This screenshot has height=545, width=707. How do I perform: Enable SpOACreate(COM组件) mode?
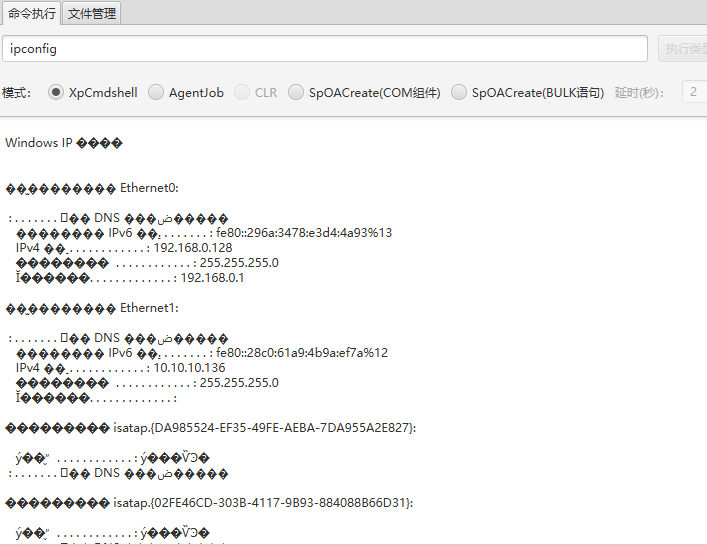coord(296,92)
